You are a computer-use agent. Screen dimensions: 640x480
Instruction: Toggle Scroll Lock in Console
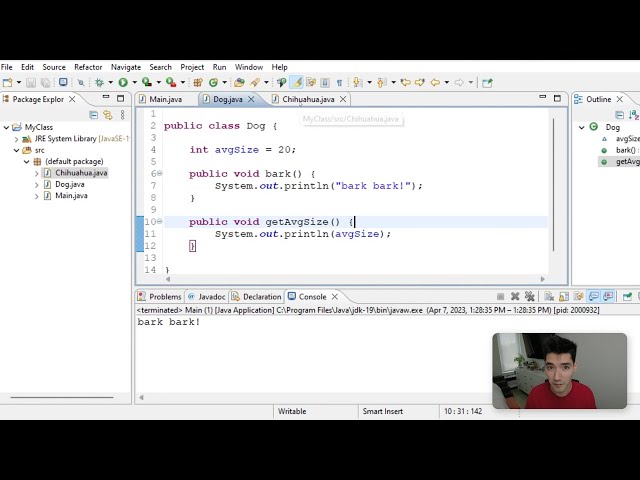tap(564, 297)
